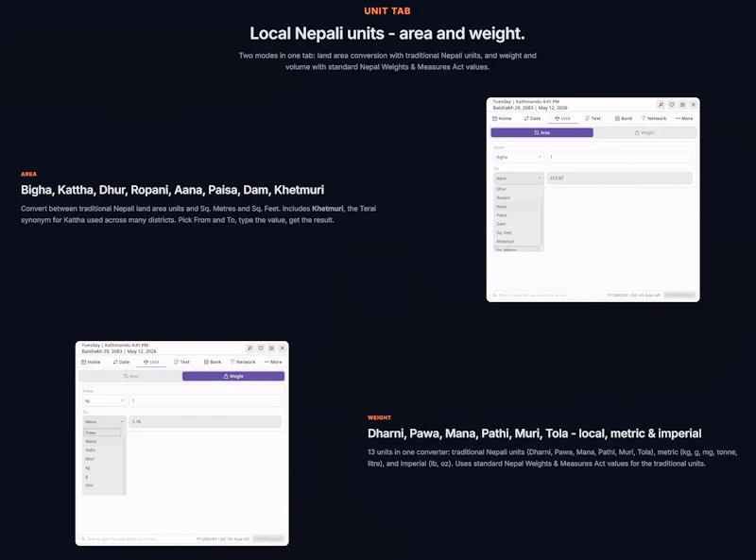Choose Aana from the area unit list

(517, 206)
